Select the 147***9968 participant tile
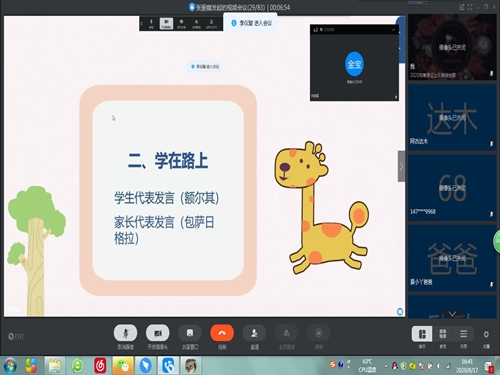This screenshot has width=500, height=375. click(452, 188)
